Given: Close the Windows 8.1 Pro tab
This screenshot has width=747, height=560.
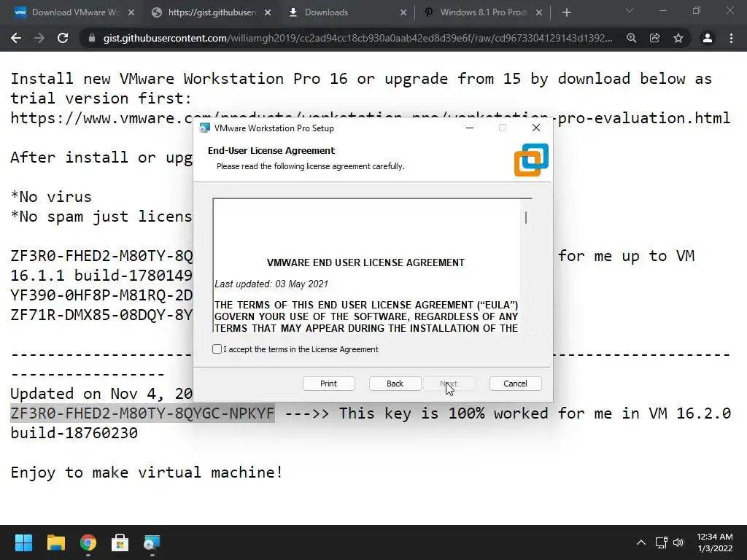Looking at the screenshot, I should [x=539, y=12].
